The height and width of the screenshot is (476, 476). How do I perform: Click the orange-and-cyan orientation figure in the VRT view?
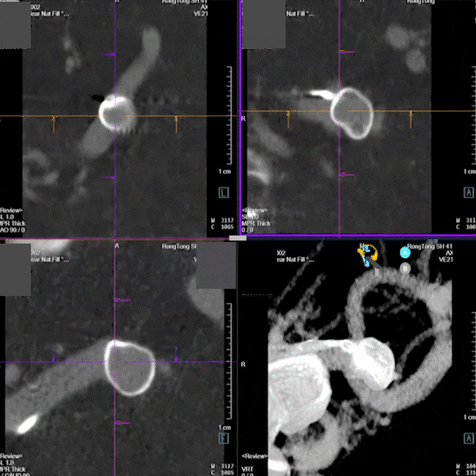point(367,255)
